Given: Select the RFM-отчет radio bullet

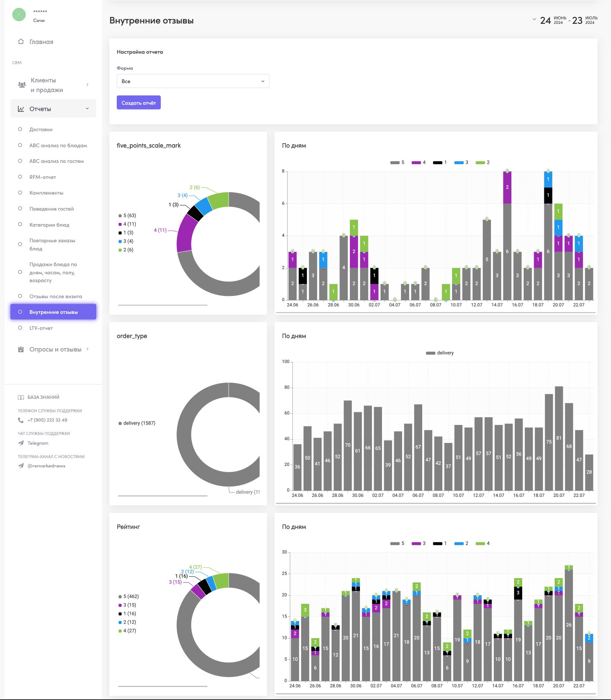Looking at the screenshot, I should click(20, 177).
